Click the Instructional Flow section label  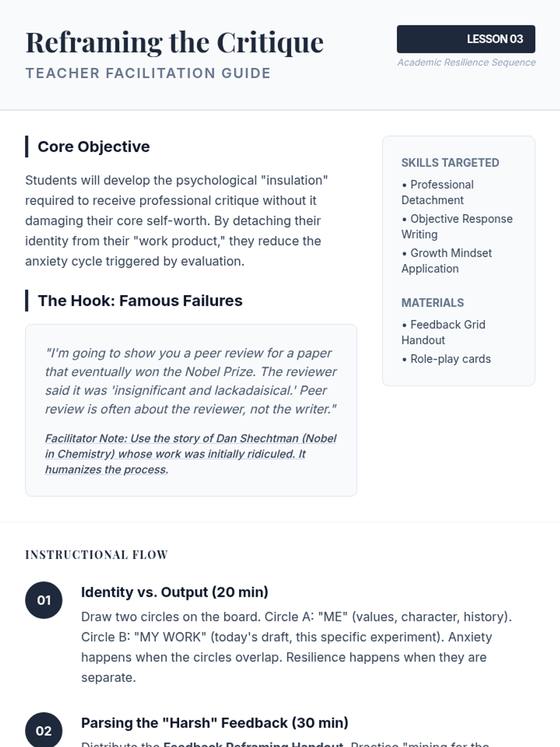pyautogui.click(x=97, y=555)
